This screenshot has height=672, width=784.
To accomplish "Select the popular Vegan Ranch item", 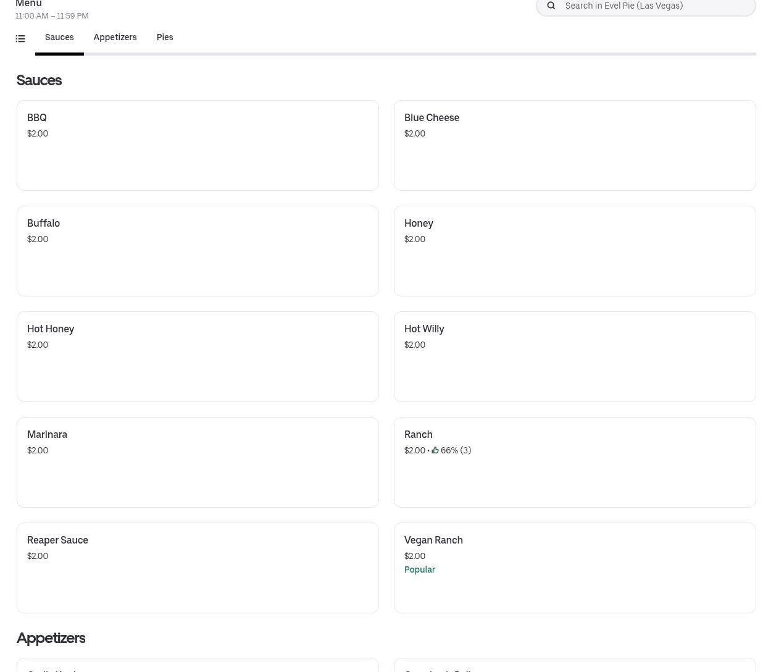I will pyautogui.click(x=574, y=587).
